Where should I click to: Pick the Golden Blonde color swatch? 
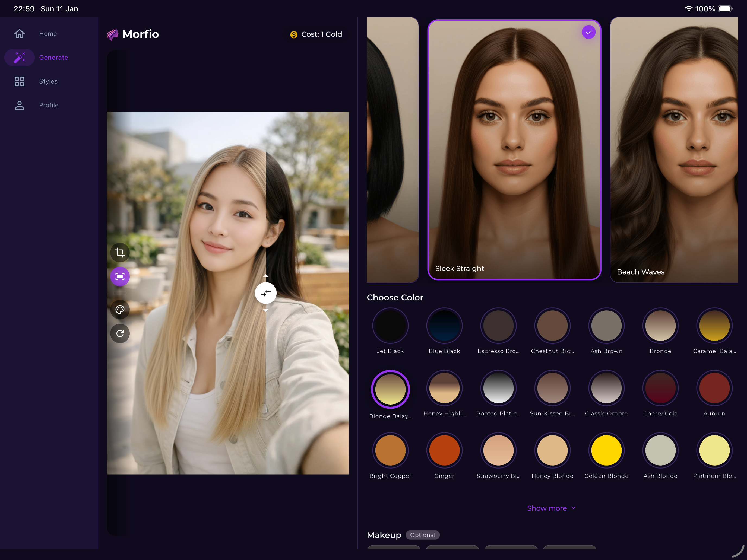pyautogui.click(x=606, y=450)
